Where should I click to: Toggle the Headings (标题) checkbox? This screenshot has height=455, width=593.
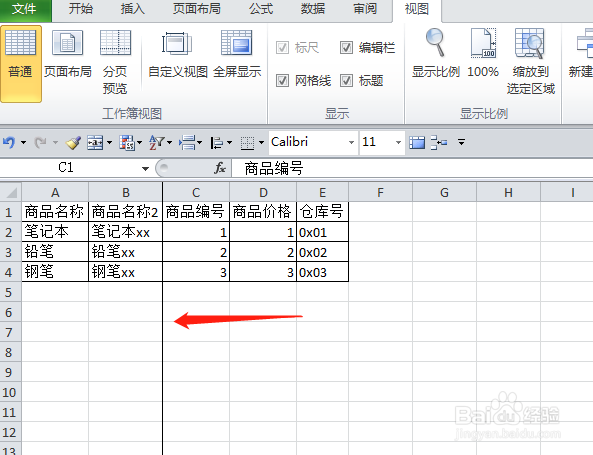(x=346, y=80)
